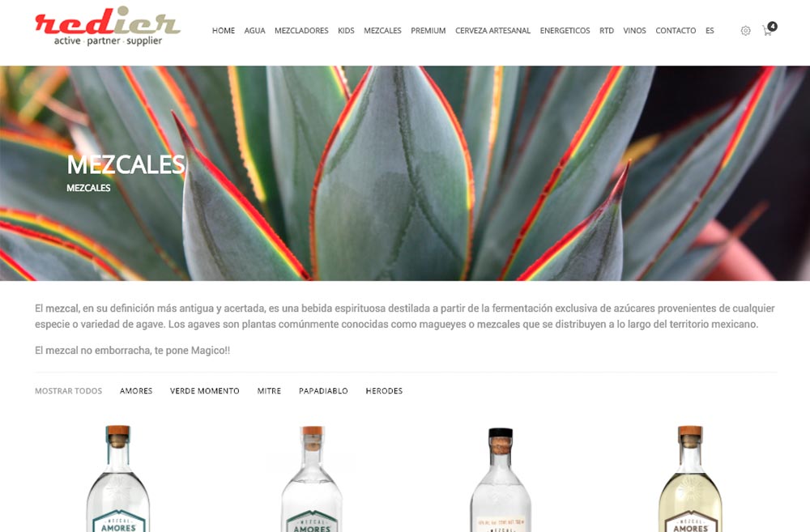Open the ES language selector
The width and height of the screenshot is (810, 532).
pyautogui.click(x=710, y=31)
